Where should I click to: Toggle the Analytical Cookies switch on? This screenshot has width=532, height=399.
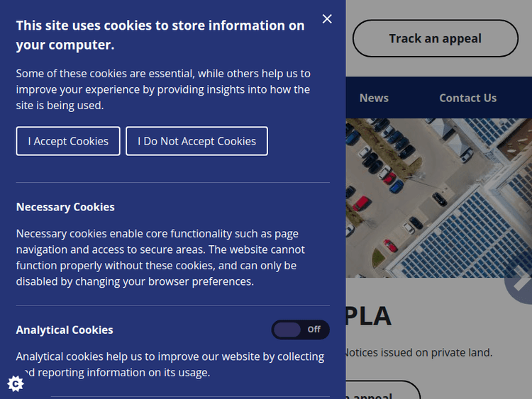click(300, 330)
